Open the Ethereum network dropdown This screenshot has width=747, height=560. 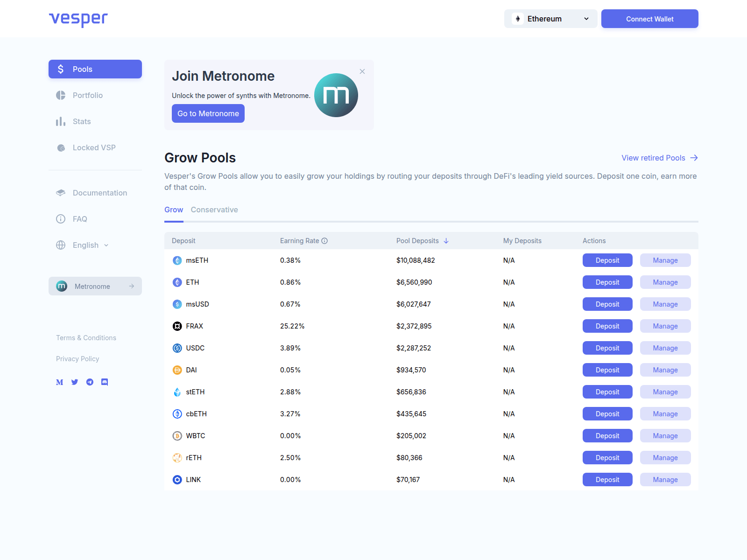[550, 19]
